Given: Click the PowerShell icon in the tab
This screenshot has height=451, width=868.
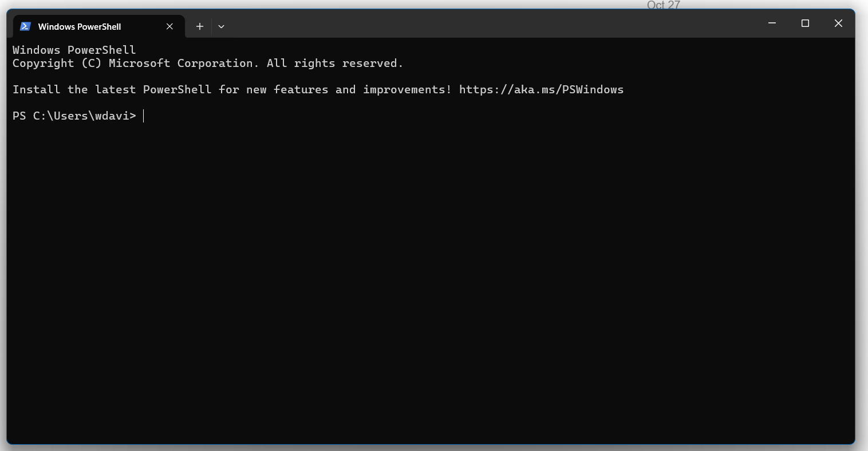Looking at the screenshot, I should tap(25, 26).
